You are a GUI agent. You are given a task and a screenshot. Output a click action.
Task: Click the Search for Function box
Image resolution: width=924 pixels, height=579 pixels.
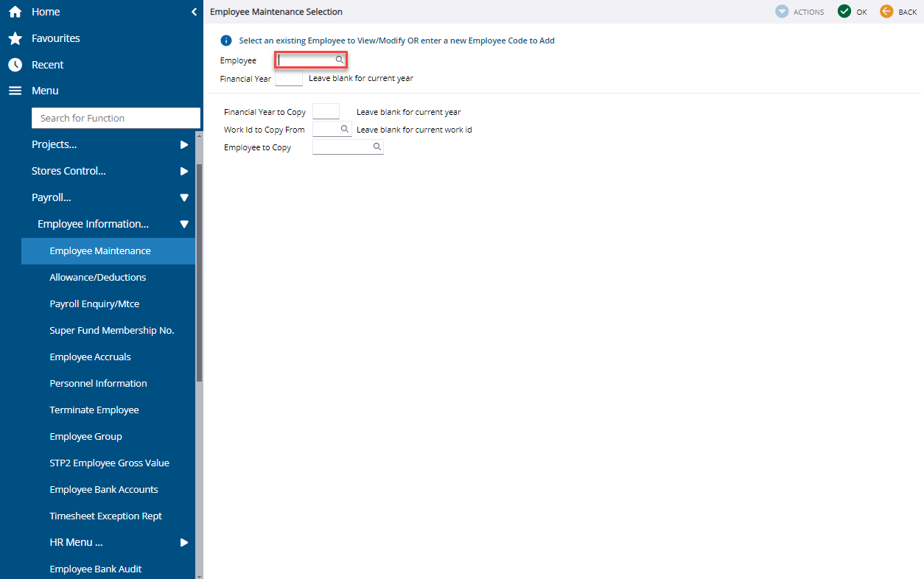(x=116, y=118)
